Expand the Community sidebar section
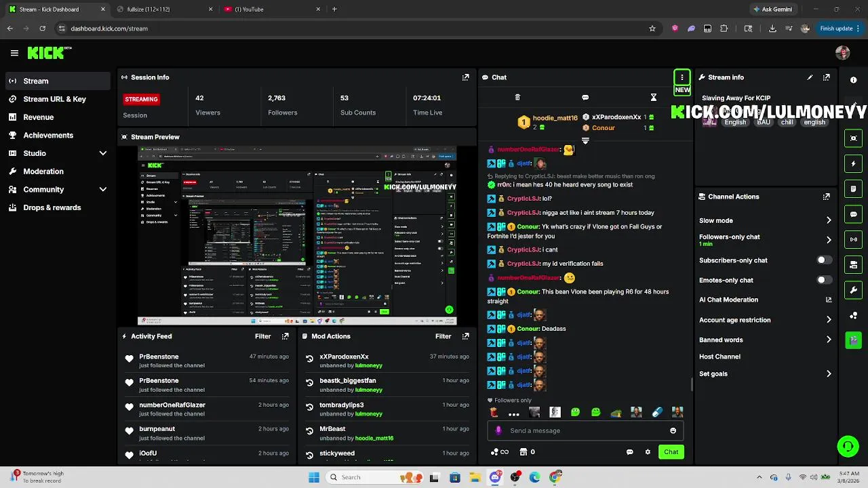 (103, 190)
